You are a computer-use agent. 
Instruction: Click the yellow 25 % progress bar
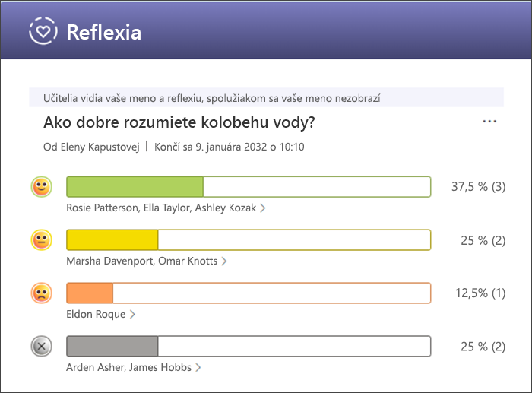point(249,240)
